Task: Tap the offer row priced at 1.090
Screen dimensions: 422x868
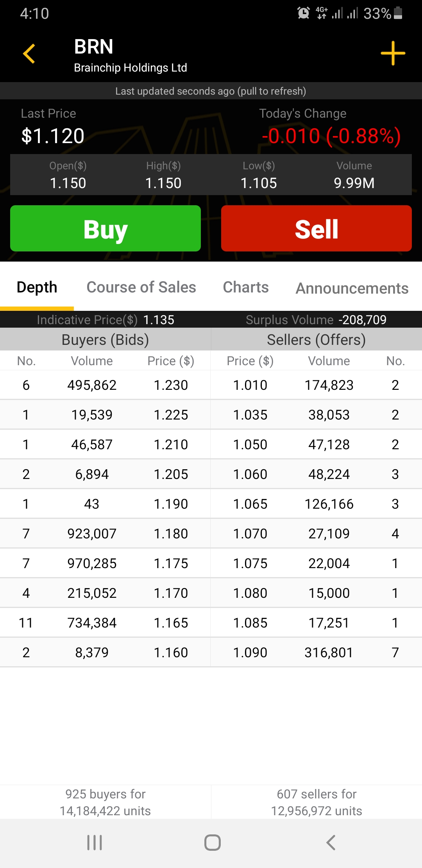Action: [316, 653]
